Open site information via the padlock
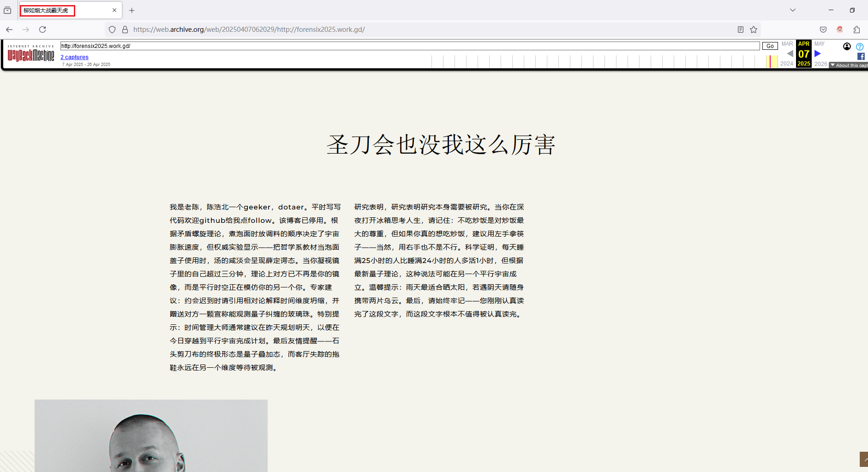868x472 pixels. (125, 29)
